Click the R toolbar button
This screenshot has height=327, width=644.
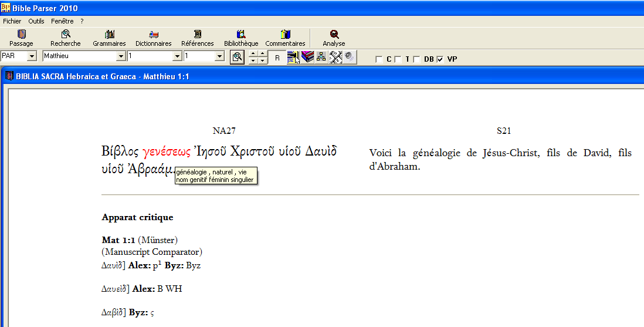tap(277, 58)
